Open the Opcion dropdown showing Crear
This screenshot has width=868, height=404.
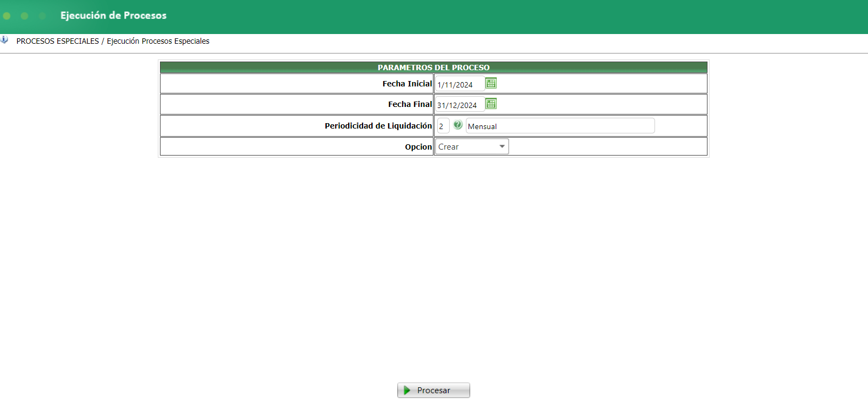point(472,146)
